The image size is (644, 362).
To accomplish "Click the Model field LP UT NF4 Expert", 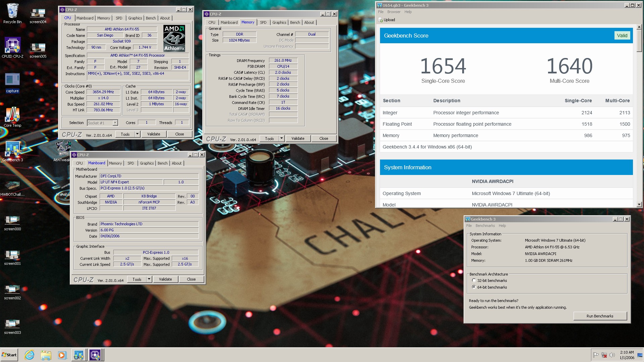I will click(x=131, y=182).
